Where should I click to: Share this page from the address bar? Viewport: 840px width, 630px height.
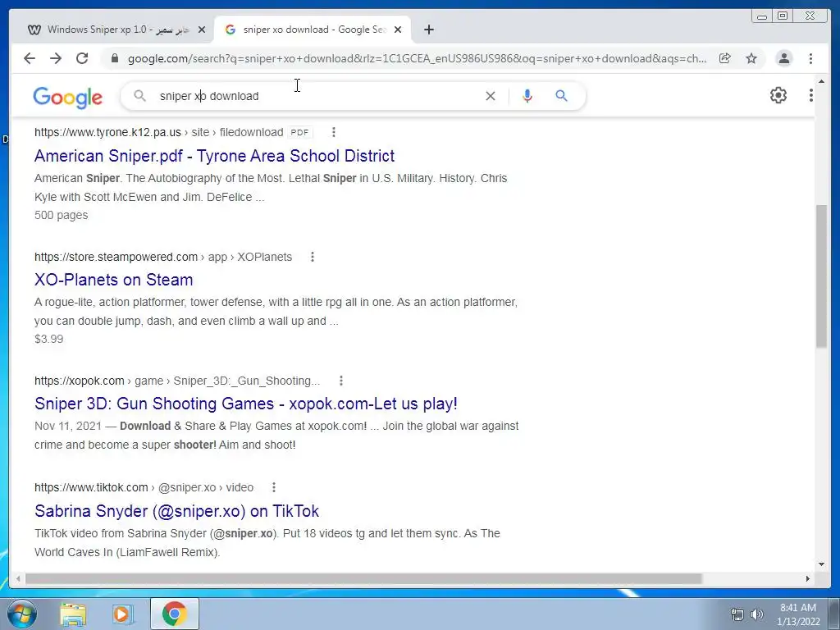pyautogui.click(x=725, y=58)
